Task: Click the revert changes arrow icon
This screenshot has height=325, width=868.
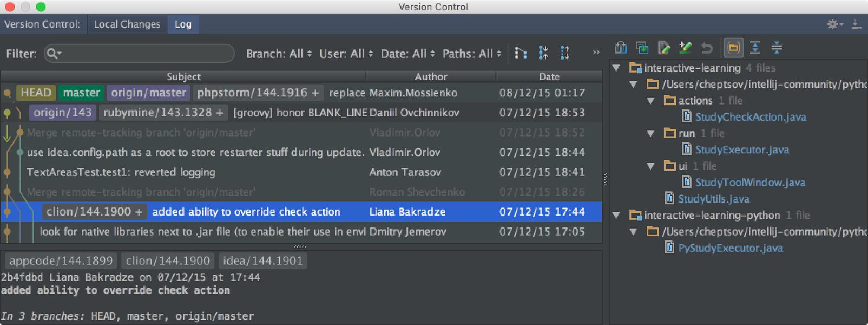Action: pos(705,48)
